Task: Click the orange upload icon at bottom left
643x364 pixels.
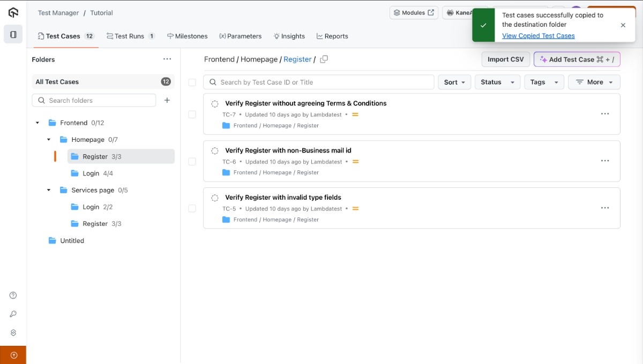Action: pos(13,355)
